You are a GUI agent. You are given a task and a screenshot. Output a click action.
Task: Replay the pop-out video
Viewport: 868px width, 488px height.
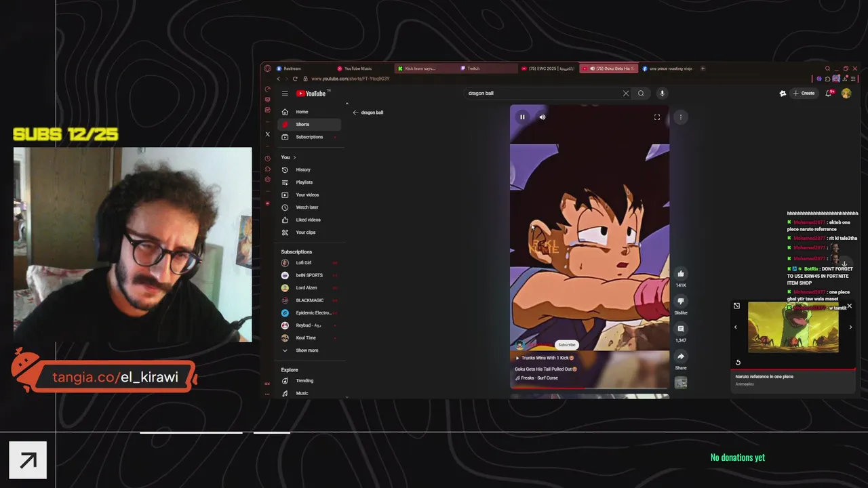tap(738, 362)
